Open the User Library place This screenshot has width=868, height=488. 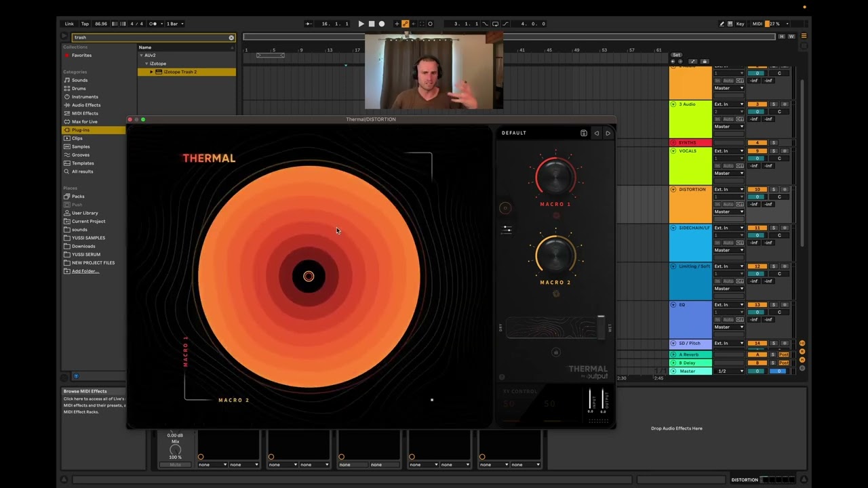(85, 213)
